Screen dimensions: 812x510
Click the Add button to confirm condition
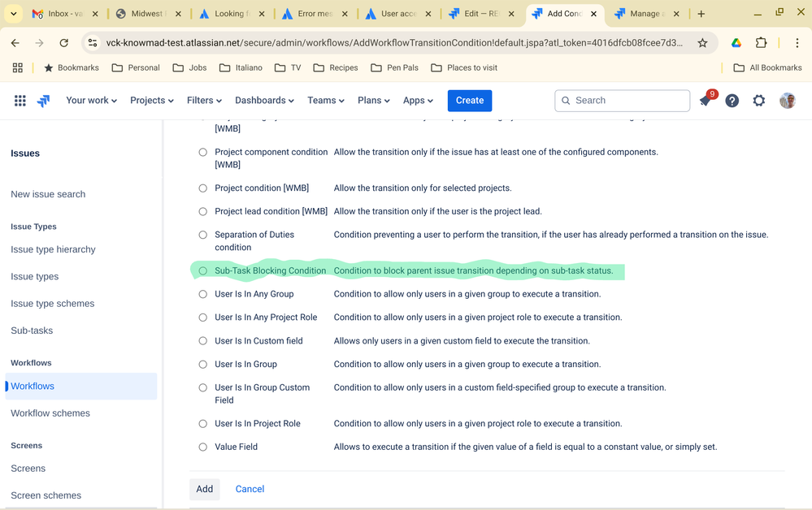click(x=204, y=489)
